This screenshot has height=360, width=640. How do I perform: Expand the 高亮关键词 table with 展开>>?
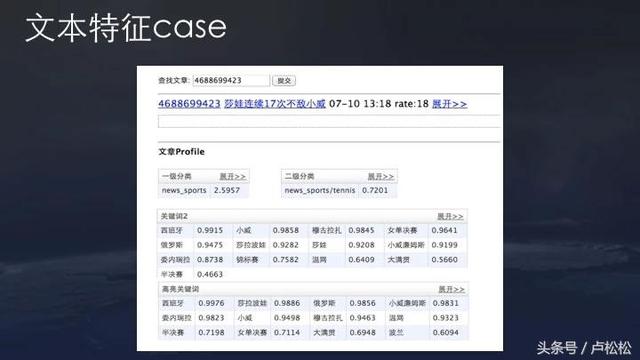point(451,289)
